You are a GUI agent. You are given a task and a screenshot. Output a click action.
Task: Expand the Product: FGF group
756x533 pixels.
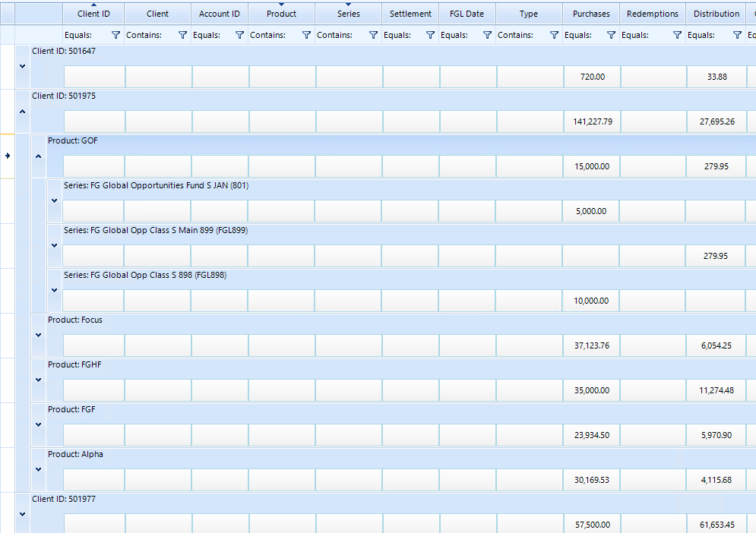[38, 425]
